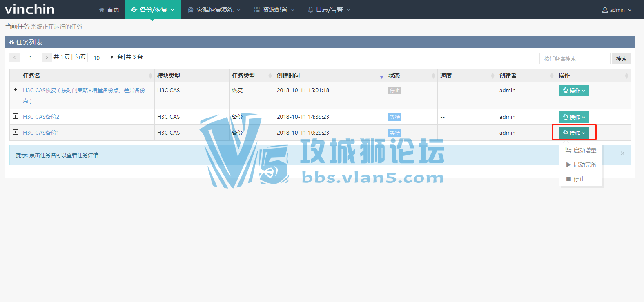Viewport: 644px width, 302px height.
Task: Sort by 创建时间 column
Action: click(330, 75)
